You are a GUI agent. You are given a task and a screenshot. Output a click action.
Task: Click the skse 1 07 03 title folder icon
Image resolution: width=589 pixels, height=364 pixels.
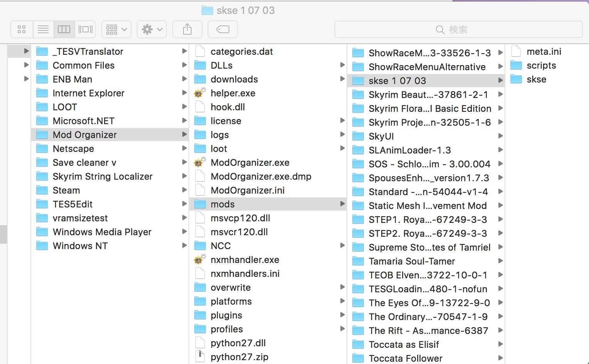207,10
